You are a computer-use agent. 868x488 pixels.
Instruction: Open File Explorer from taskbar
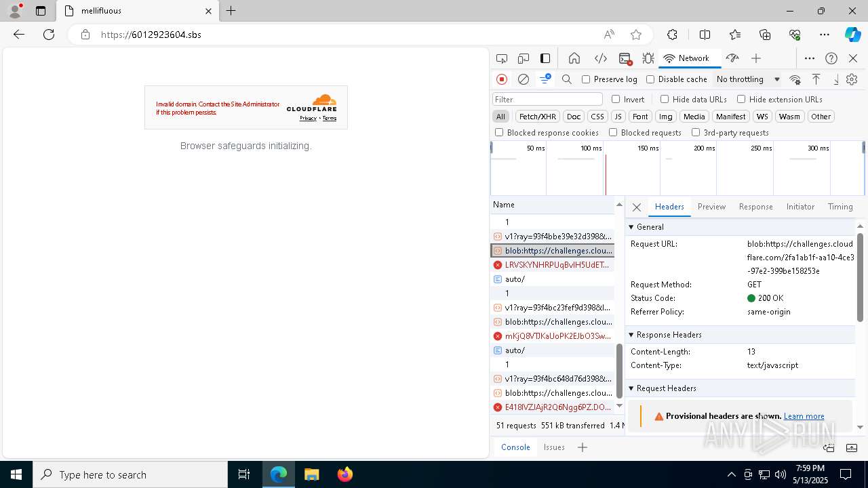(312, 474)
